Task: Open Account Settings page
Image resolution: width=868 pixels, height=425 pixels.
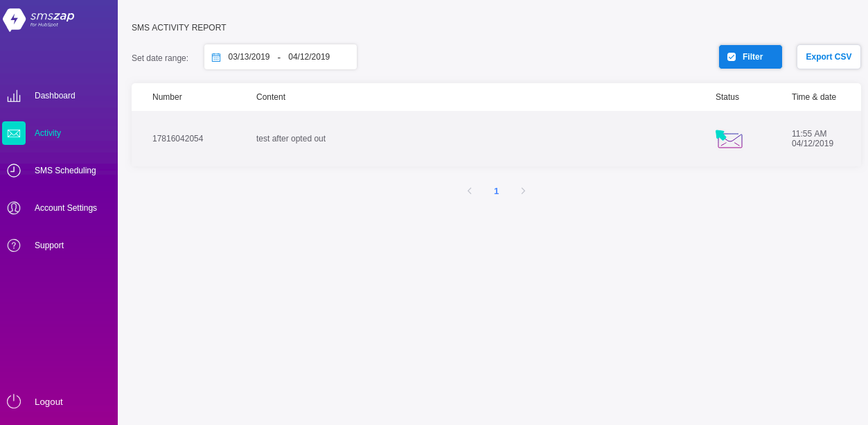Action: click(66, 208)
